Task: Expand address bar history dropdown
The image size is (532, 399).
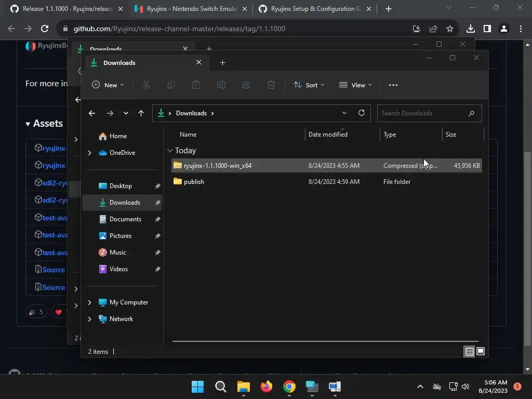Action: click(344, 113)
